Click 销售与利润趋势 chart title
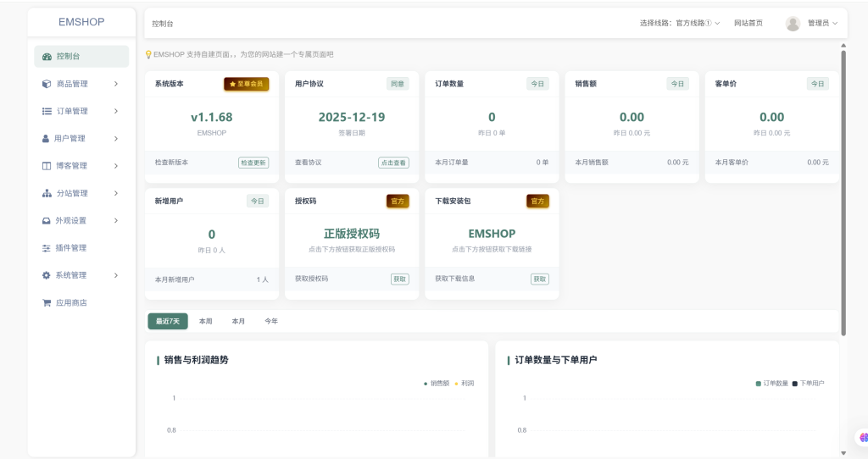 [196, 360]
